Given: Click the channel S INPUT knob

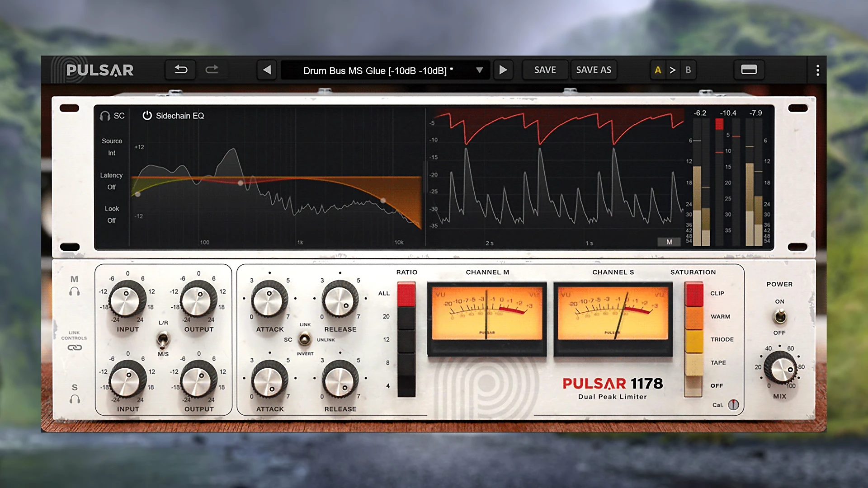Looking at the screenshot, I should tap(127, 379).
